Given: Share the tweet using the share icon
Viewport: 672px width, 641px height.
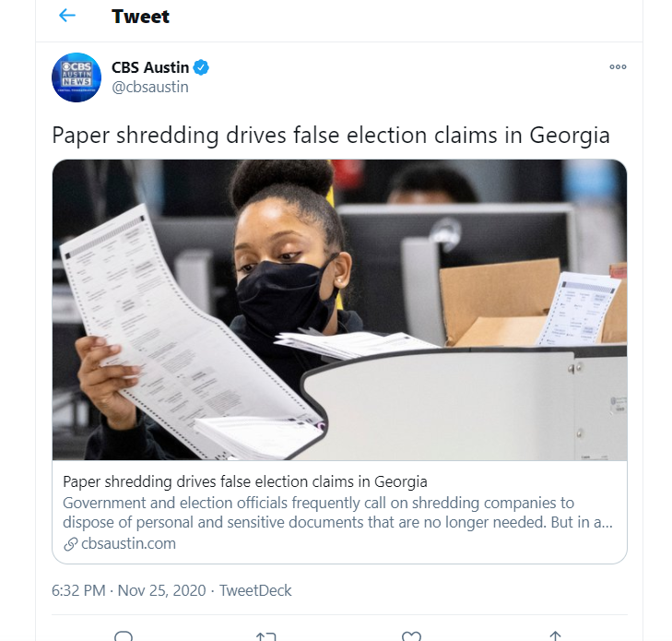Looking at the screenshot, I should (555, 635).
